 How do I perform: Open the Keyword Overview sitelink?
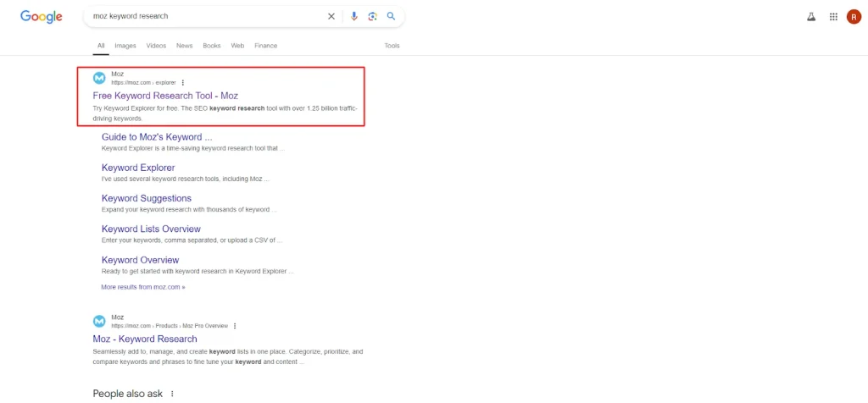coord(141,260)
